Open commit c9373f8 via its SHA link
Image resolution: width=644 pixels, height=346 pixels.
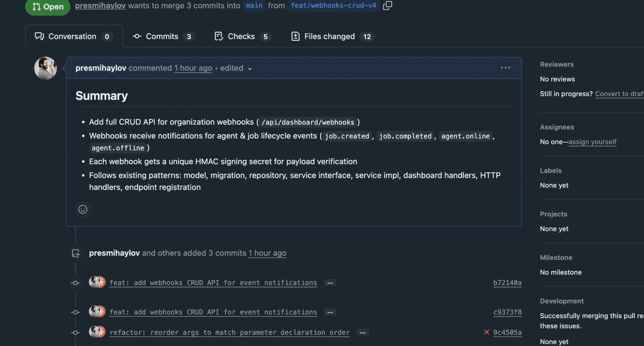point(507,312)
